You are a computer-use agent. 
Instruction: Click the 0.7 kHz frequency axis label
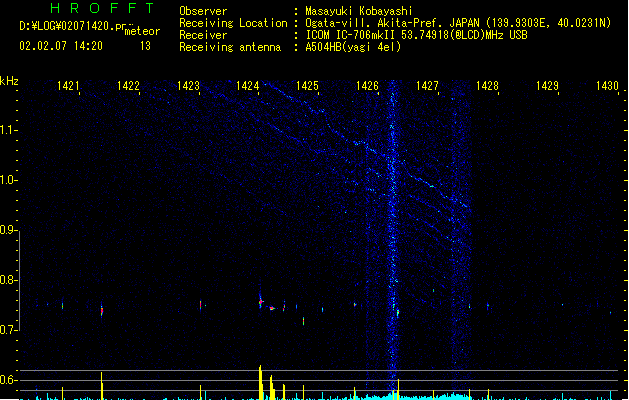click(x=7, y=330)
